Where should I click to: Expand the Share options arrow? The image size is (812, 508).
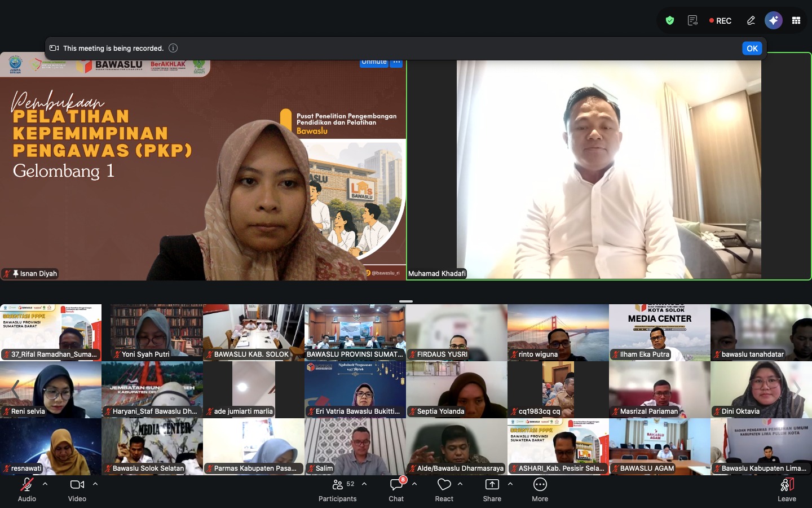[510, 484]
